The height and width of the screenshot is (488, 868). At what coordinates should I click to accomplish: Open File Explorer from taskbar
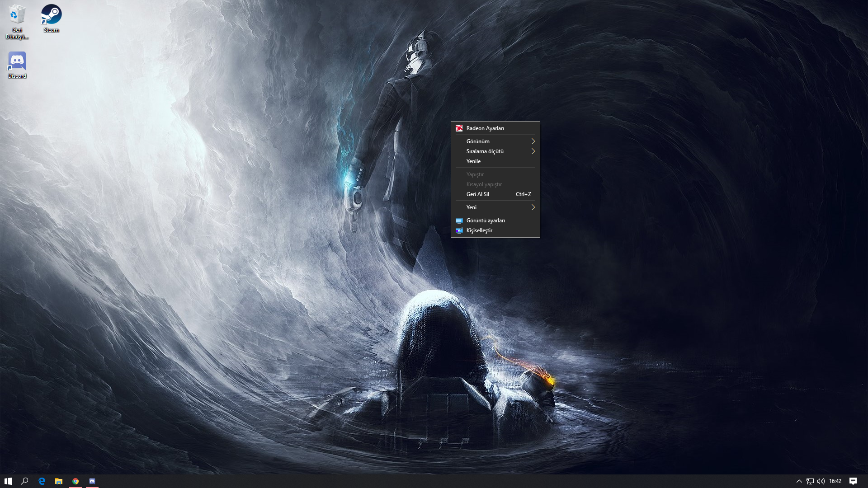point(59,481)
